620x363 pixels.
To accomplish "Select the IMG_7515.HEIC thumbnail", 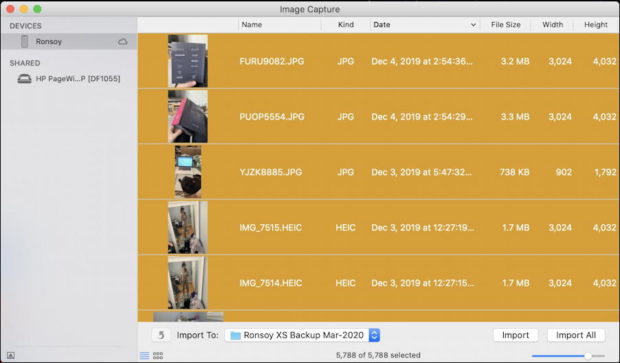I will tap(188, 227).
